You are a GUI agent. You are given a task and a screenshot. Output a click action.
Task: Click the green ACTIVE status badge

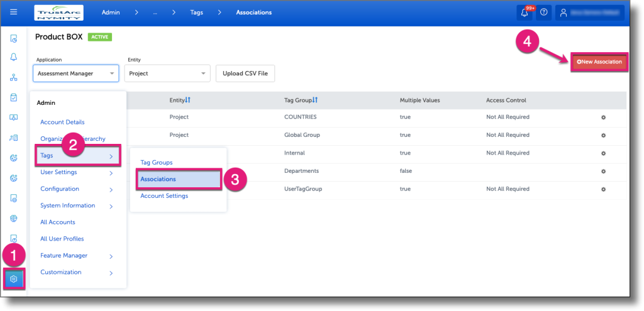pyautogui.click(x=100, y=37)
